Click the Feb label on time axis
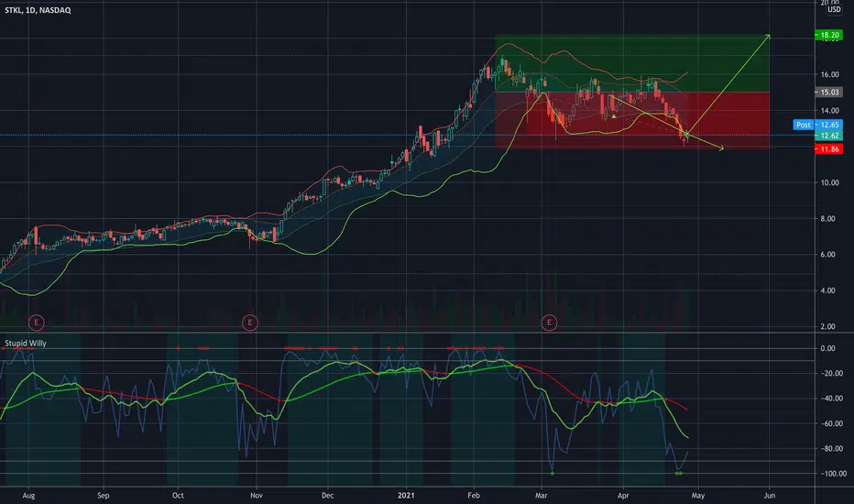The height and width of the screenshot is (504, 854). pos(474,495)
